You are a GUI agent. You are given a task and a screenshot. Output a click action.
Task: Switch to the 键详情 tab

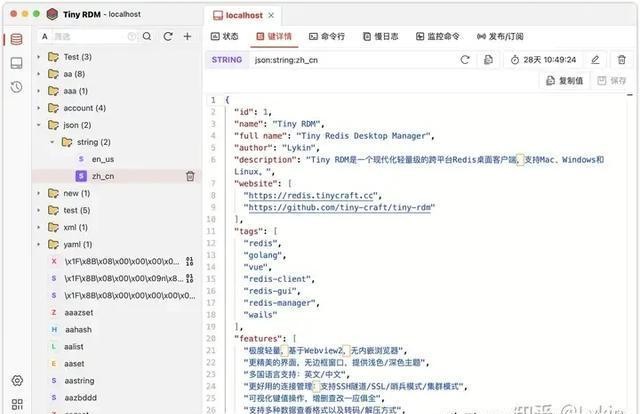click(x=274, y=36)
